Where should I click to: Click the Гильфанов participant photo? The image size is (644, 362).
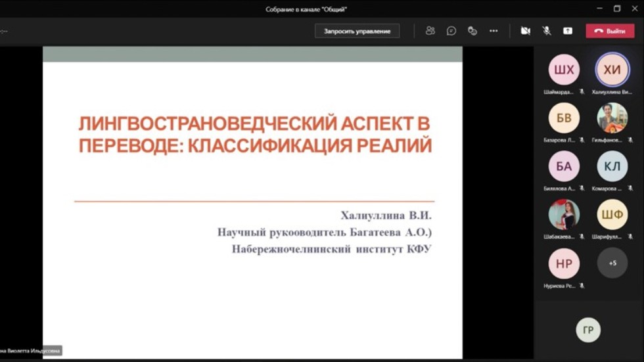(612, 118)
